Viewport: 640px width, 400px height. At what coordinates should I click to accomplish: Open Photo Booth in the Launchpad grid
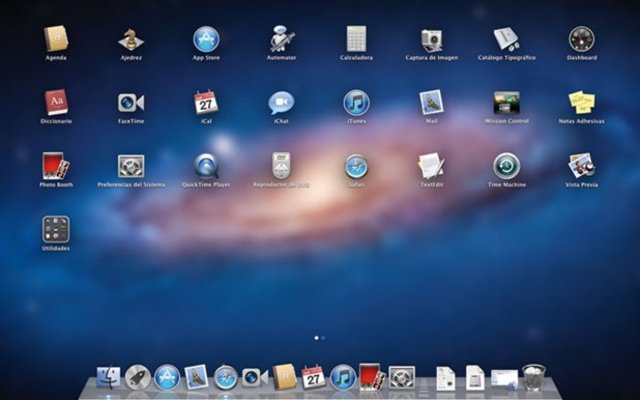(56, 166)
